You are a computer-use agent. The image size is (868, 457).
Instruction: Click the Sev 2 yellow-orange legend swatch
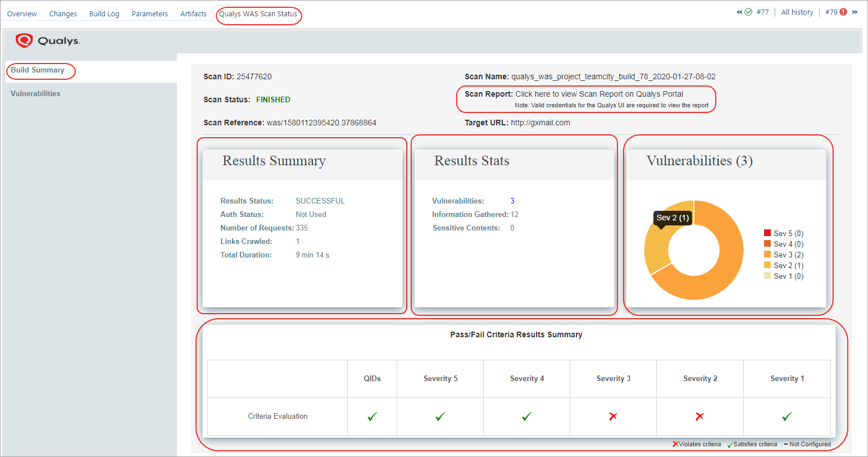point(767,265)
